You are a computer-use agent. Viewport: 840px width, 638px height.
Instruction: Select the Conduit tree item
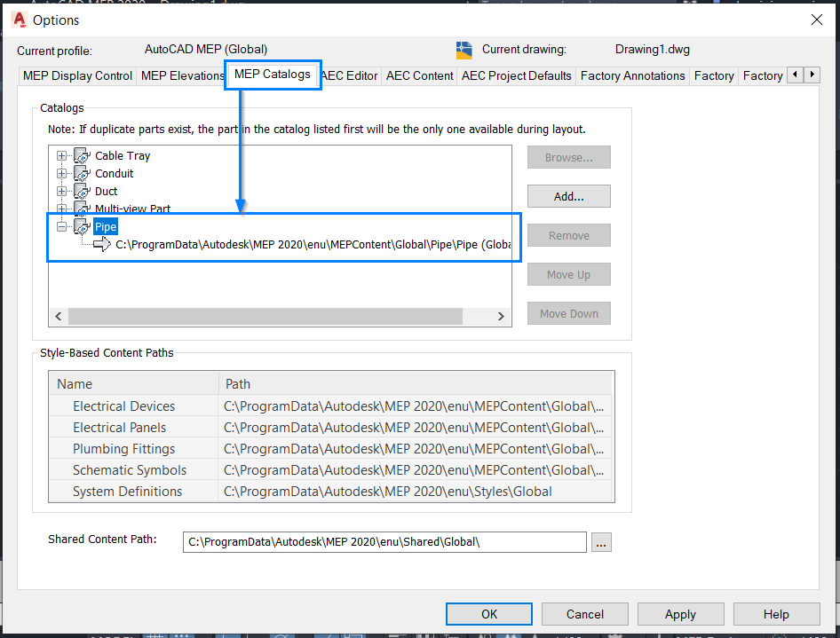(115, 173)
